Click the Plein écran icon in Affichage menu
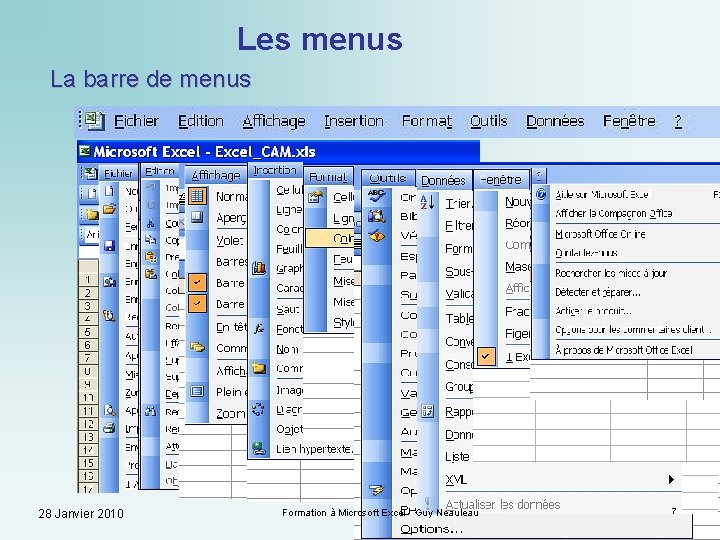The width and height of the screenshot is (720, 540). click(x=197, y=391)
